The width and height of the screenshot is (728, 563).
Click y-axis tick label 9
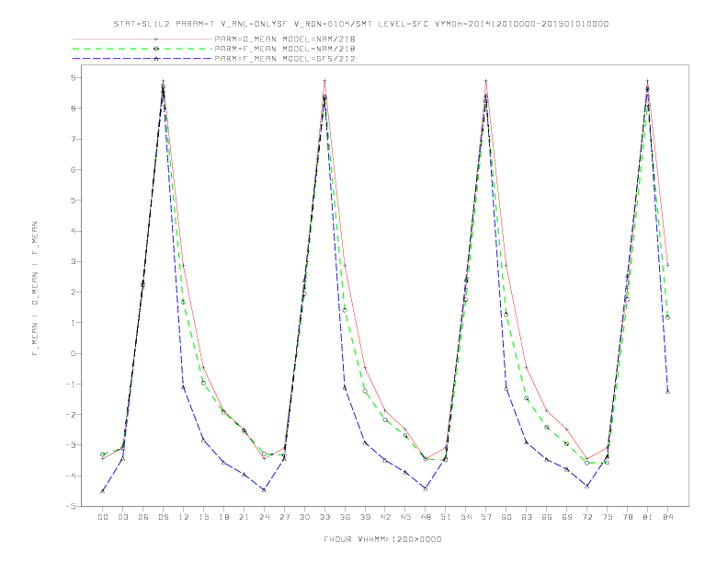click(73, 77)
